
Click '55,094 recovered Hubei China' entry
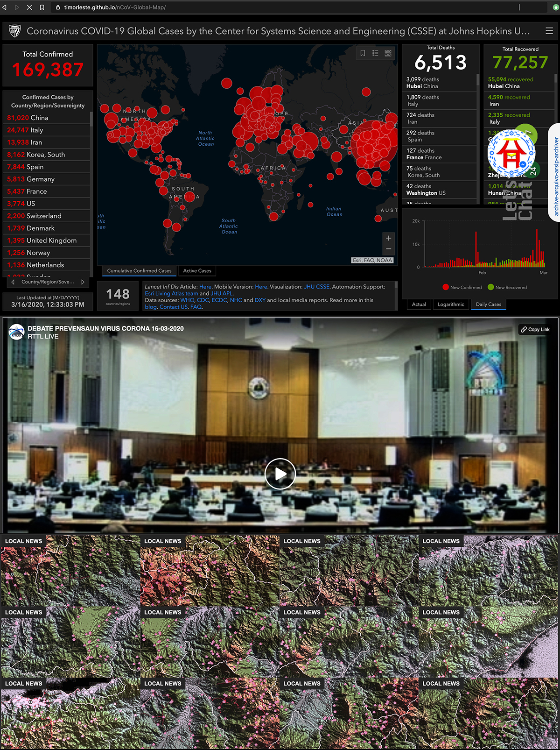point(519,83)
